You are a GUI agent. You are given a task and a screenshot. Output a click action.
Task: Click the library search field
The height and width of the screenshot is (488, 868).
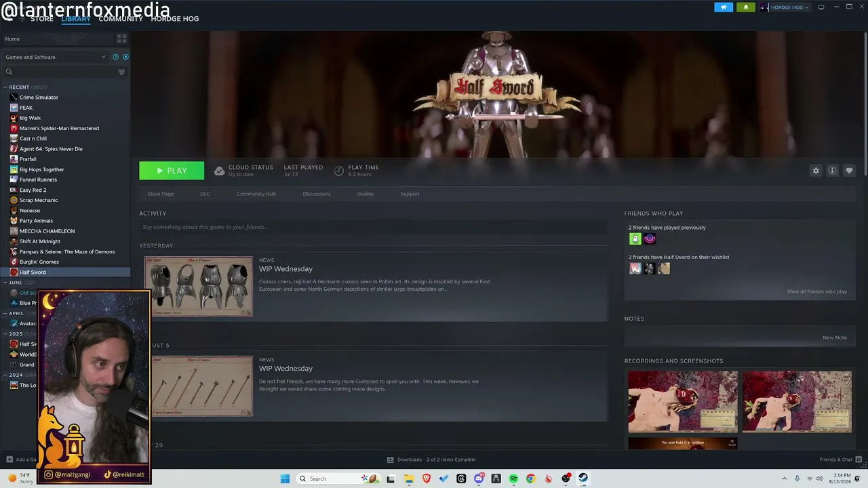tap(64, 72)
